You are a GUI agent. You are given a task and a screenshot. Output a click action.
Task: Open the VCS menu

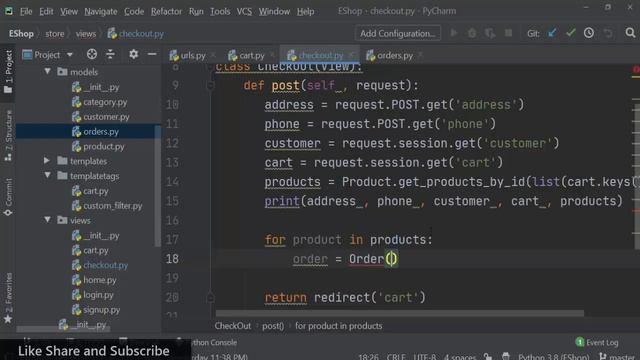pos(244,11)
